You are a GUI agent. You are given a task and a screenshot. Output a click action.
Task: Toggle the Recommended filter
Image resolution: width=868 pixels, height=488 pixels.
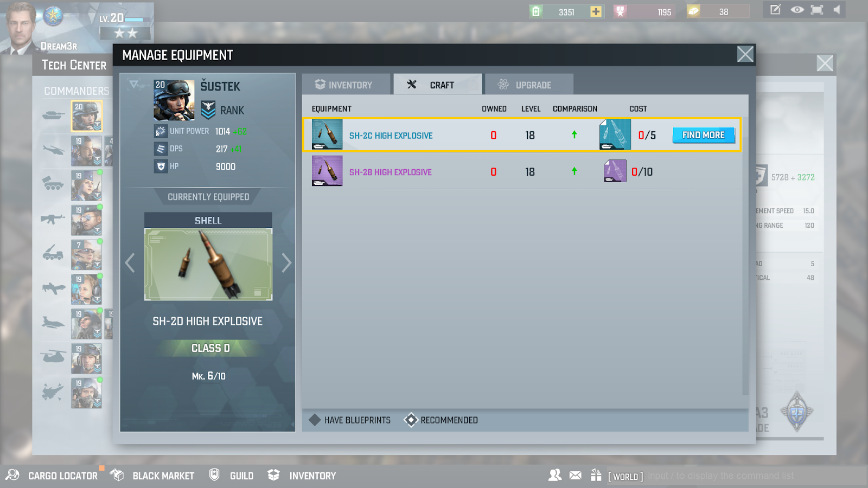pyautogui.click(x=441, y=420)
